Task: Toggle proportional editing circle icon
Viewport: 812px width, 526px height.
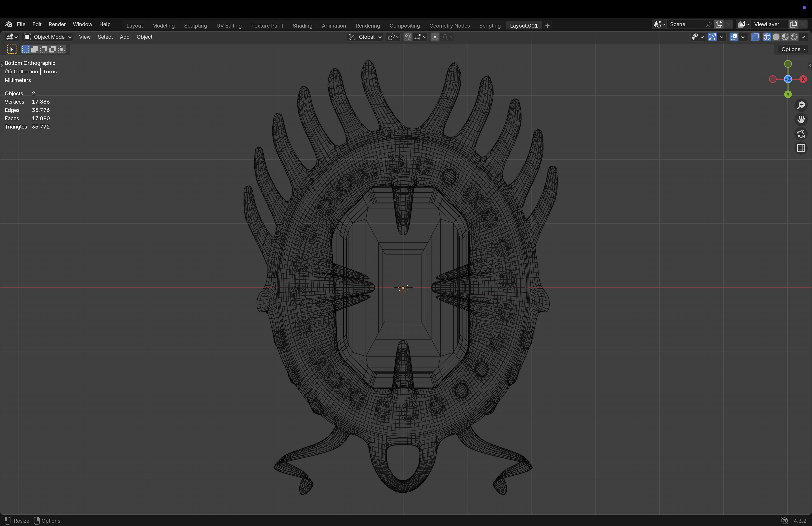Action: pyautogui.click(x=435, y=37)
